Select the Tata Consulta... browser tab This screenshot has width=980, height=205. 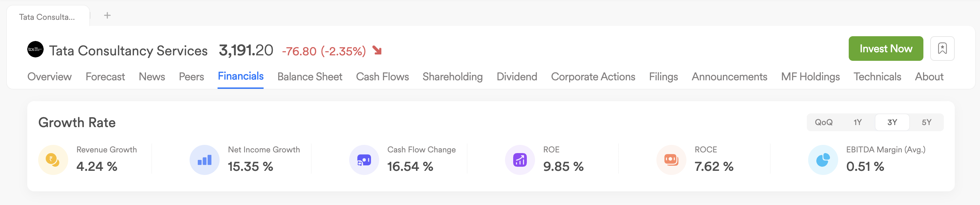coord(47,17)
